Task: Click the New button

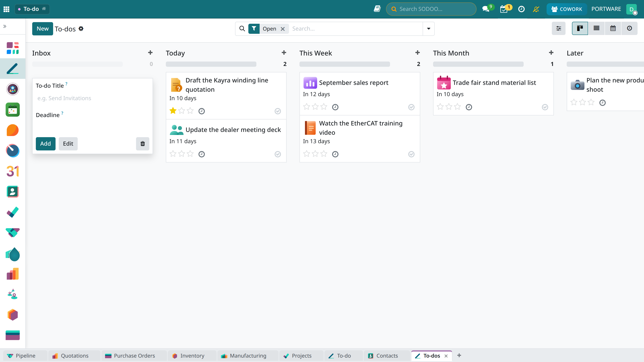Action: (x=42, y=29)
